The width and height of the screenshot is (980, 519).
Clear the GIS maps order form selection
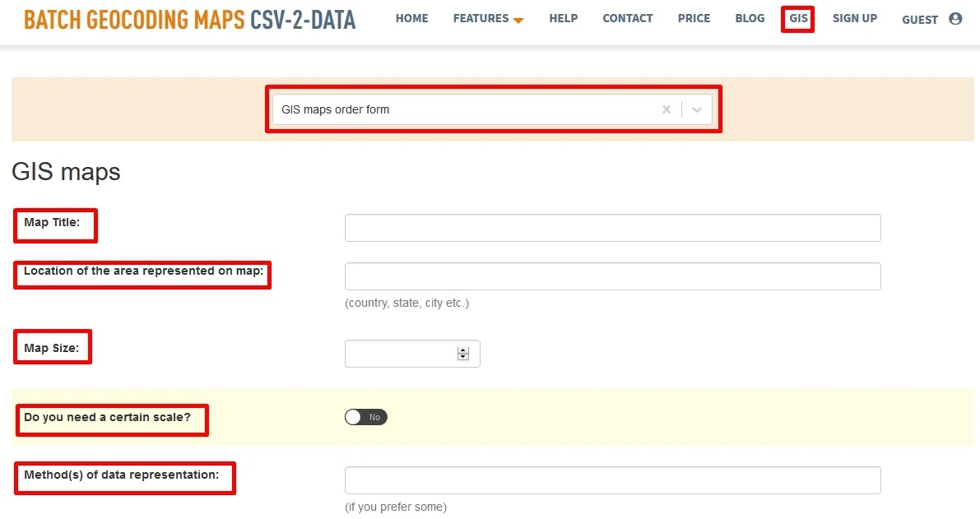point(666,109)
